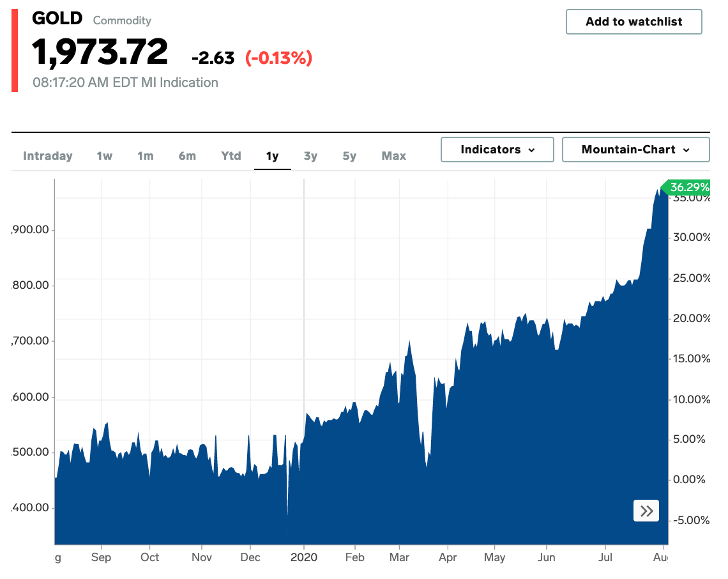Click the ,600.00 left-axis price label

tap(30, 398)
